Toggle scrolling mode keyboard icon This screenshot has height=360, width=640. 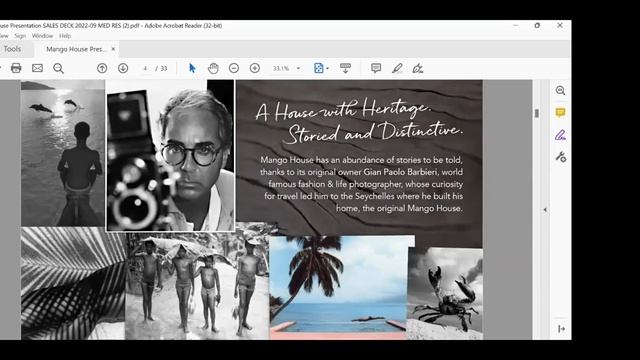tap(345, 68)
